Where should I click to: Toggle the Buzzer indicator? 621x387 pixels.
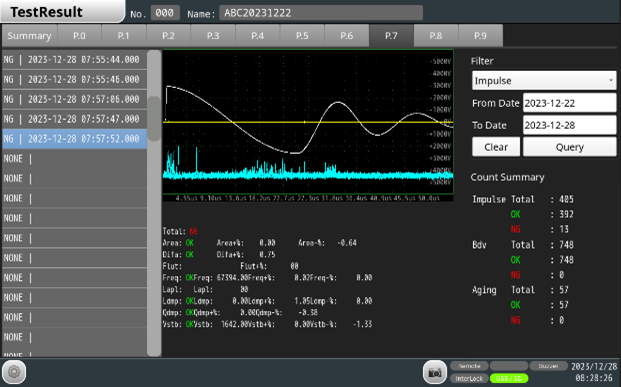coord(548,366)
